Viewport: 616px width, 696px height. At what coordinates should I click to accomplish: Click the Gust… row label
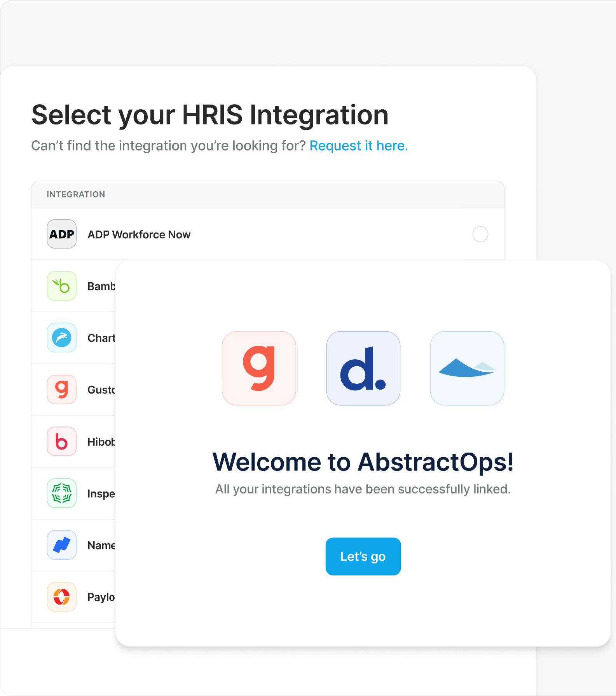(x=101, y=390)
